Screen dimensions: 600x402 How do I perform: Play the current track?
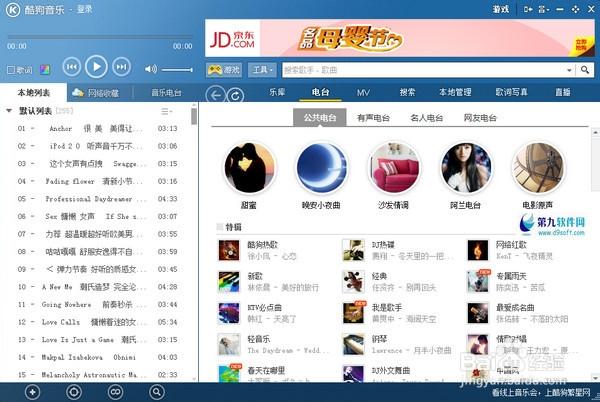click(96, 67)
